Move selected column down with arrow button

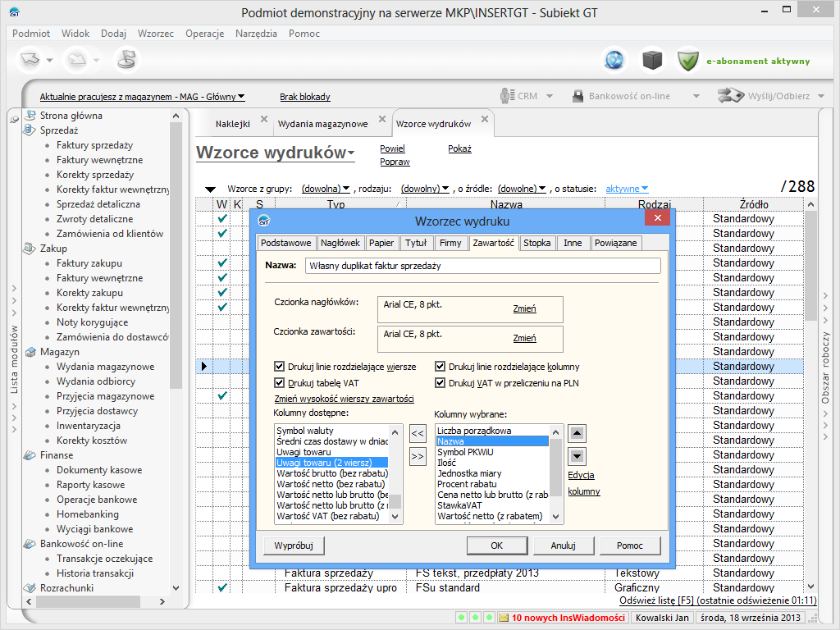coord(577,456)
